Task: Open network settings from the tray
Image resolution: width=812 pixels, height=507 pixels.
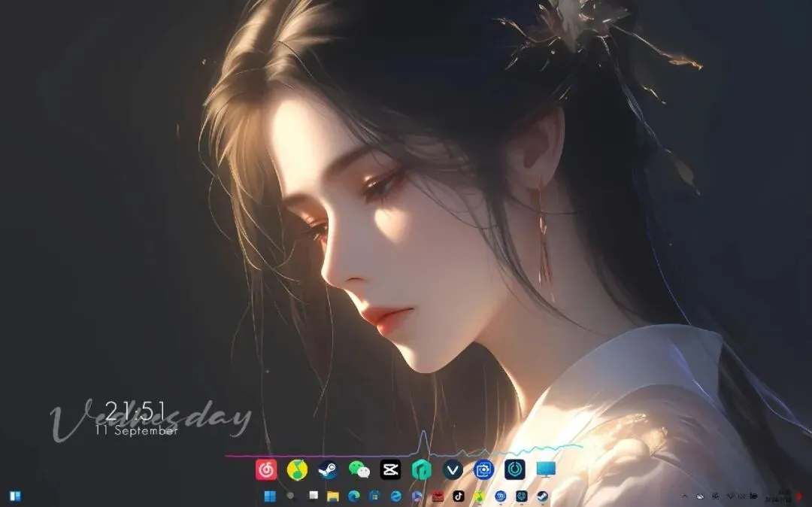Action: (731, 496)
